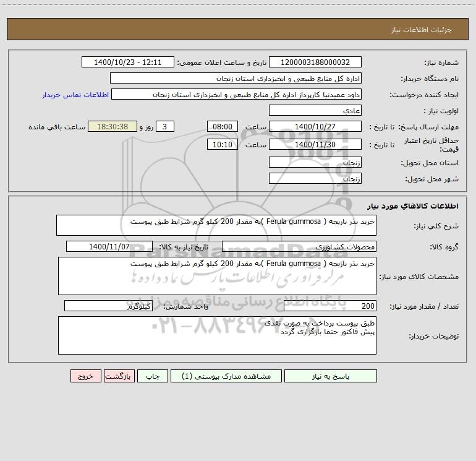Click label توضیحات خریدار

[x=434, y=336]
